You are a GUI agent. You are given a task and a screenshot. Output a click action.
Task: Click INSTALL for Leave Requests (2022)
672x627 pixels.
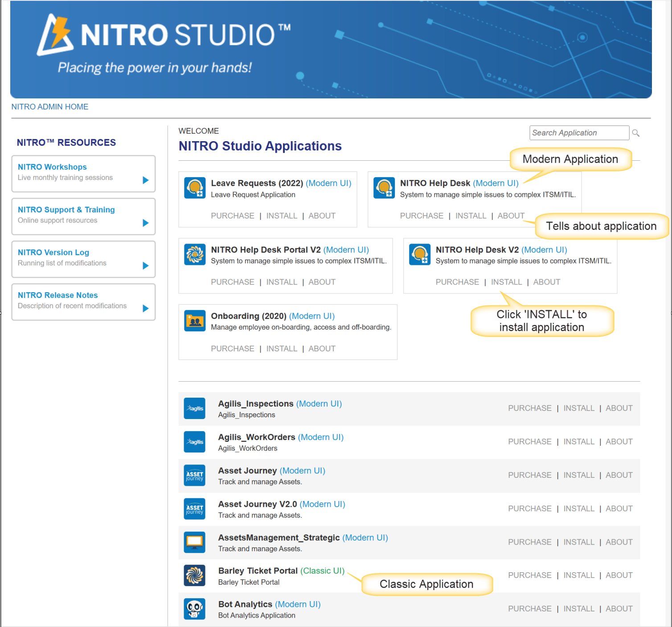tap(282, 216)
